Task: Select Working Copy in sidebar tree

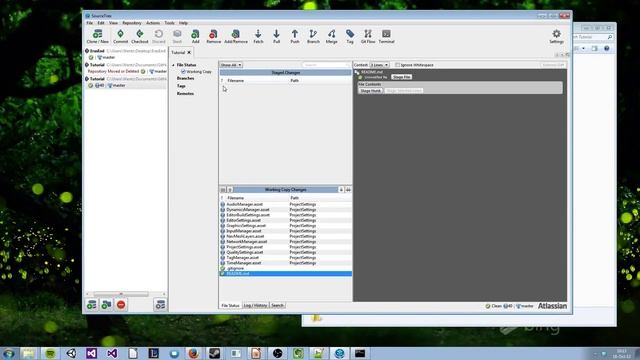Action: [199, 71]
